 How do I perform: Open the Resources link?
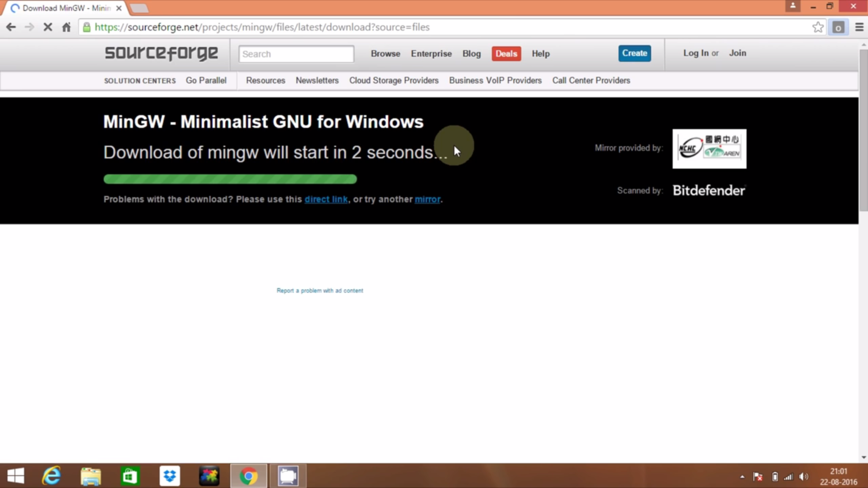click(266, 81)
